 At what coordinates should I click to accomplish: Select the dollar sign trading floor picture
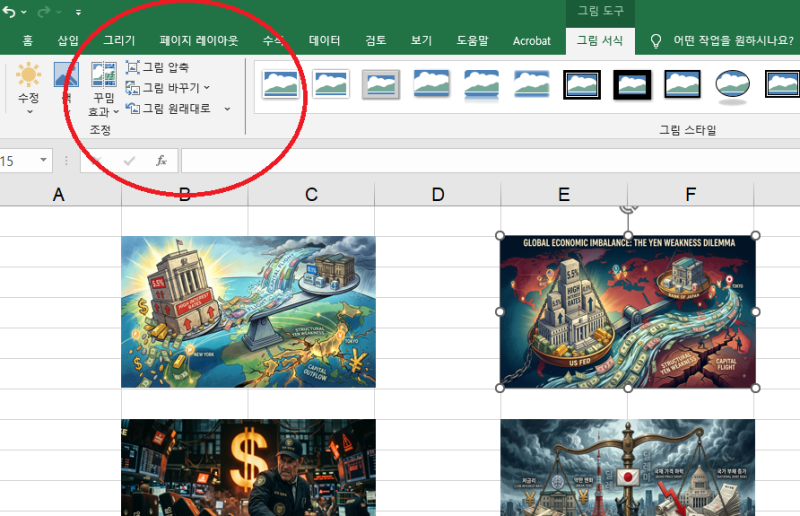pos(248,468)
